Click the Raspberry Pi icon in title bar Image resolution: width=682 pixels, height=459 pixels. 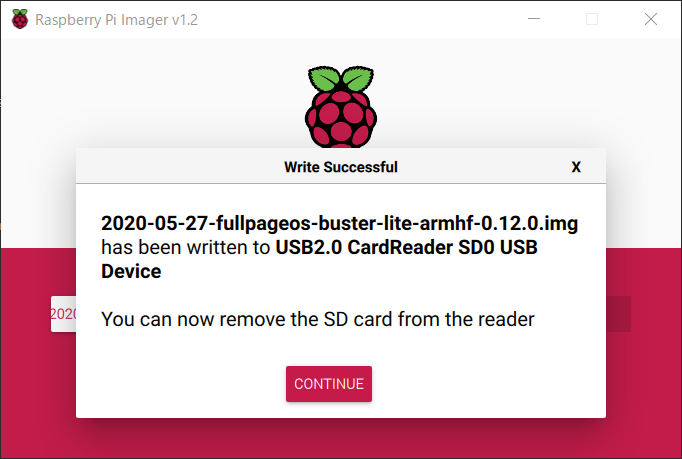[20, 19]
